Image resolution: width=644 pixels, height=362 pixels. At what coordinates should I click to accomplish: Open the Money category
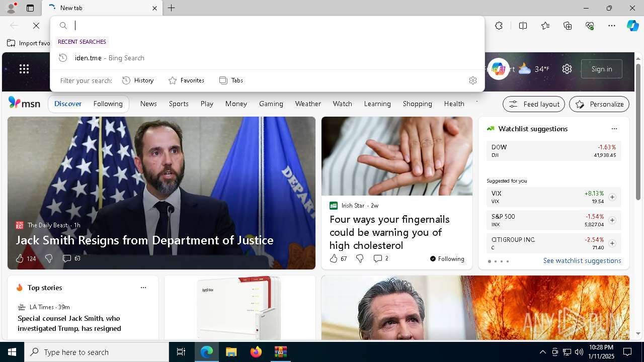[236, 104]
